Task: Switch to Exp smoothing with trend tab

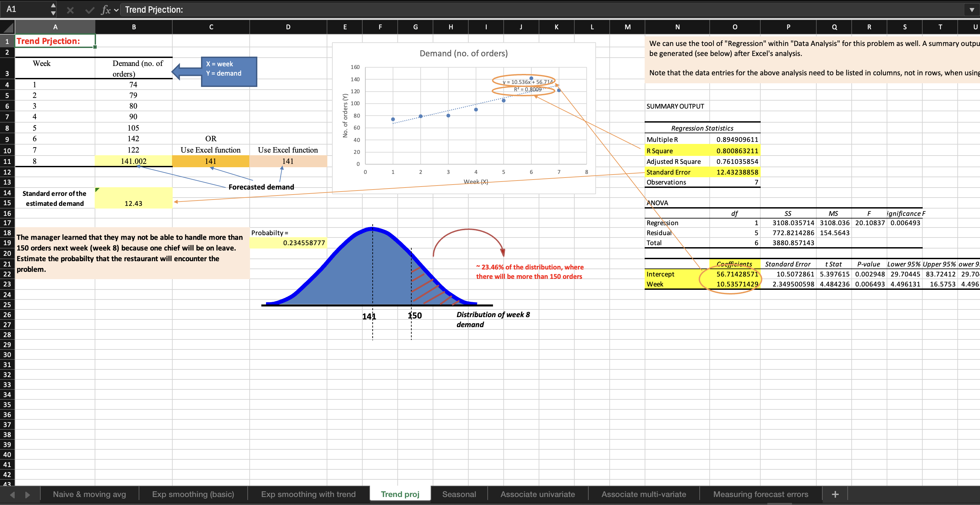Action: click(x=308, y=494)
